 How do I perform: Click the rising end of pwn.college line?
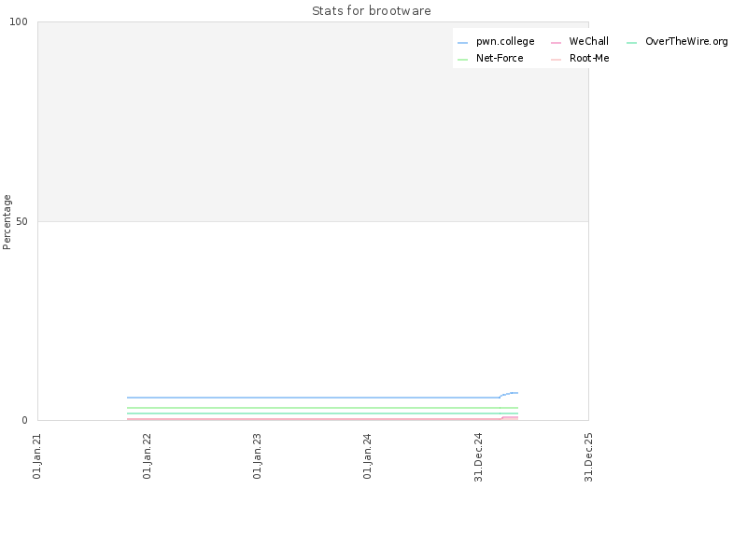tap(509, 394)
